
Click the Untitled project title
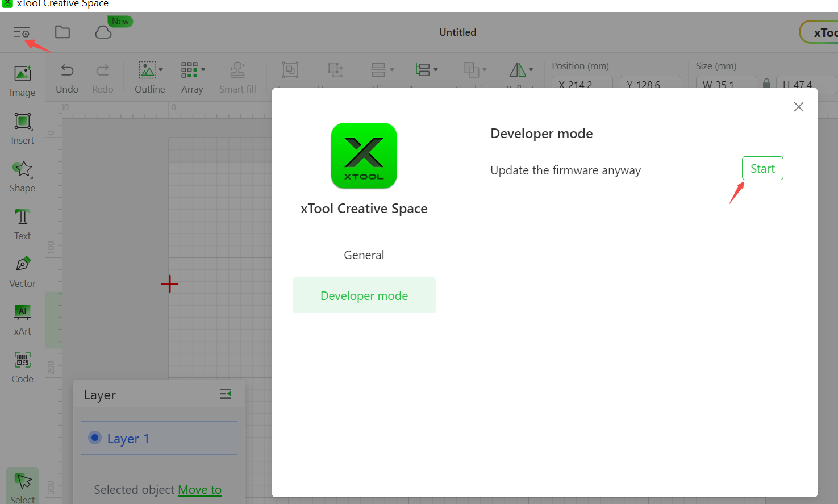[x=458, y=32]
